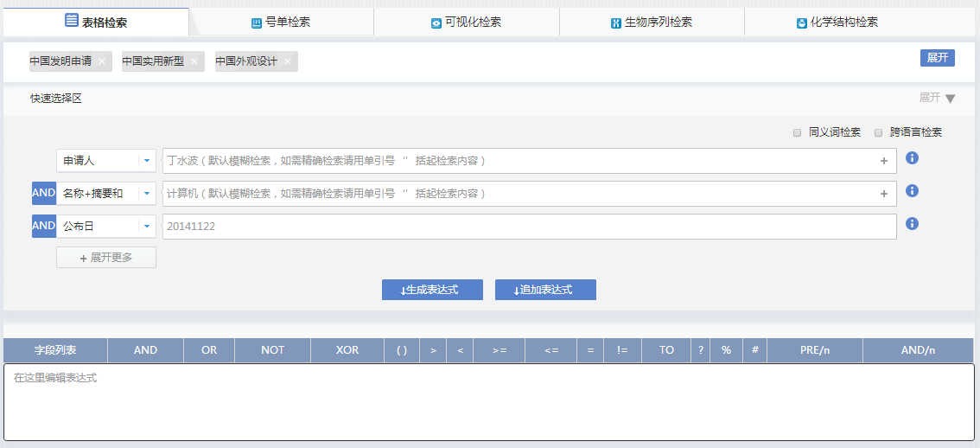Click the plus icon in the 申请人 input field
The width and height of the screenshot is (980, 448).
[883, 161]
